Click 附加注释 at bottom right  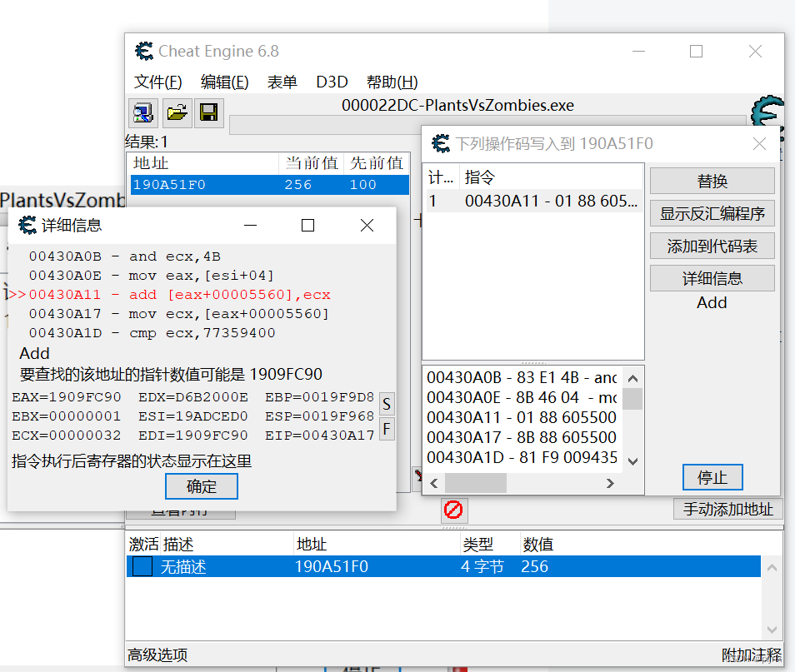(752, 655)
